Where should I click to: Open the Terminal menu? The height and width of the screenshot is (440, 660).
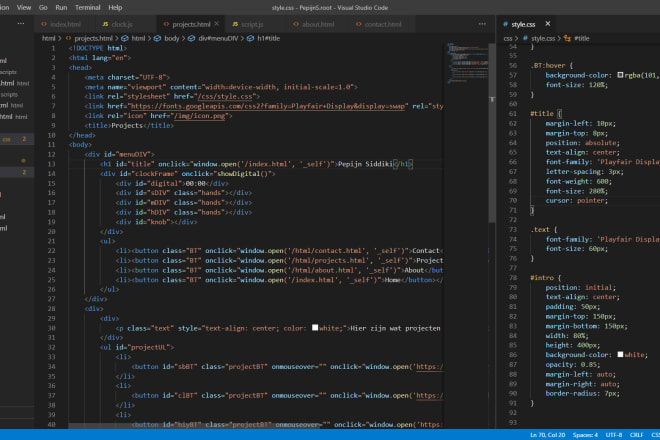[x=88, y=8]
